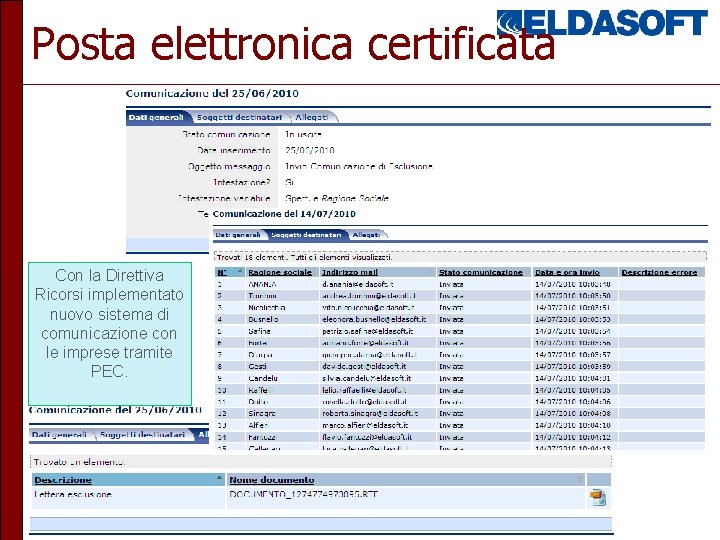The image size is (720, 540).
Task: Click the Invio Comunicazione di Esclusione subject value
Action: (x=359, y=166)
